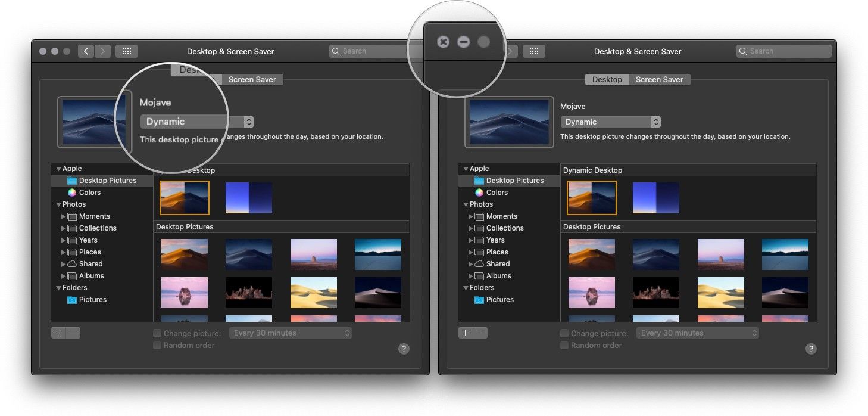
Task: Open Every 30 minutes dropdown in right window
Action: (x=697, y=333)
